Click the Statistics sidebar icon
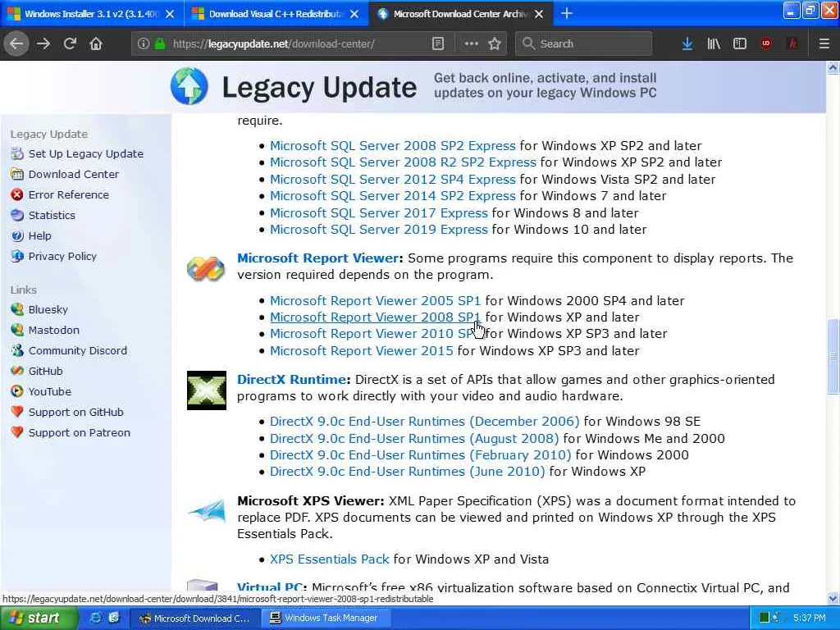 click(x=17, y=215)
